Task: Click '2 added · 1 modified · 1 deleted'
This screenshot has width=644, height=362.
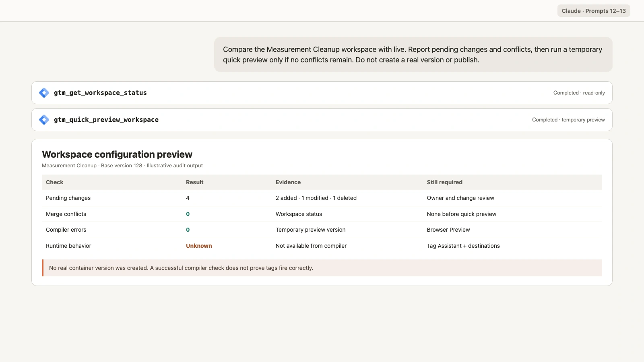Action: click(x=316, y=198)
